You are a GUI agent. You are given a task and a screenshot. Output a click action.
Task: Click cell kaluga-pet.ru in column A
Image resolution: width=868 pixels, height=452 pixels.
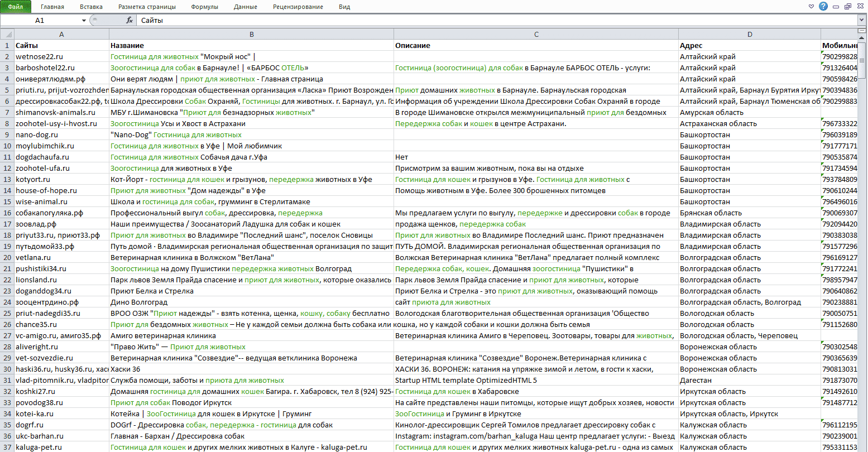point(61,447)
